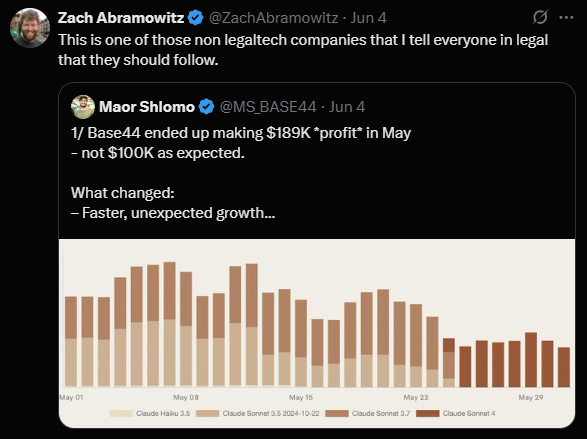The width and height of the screenshot is (587, 439).
Task: Click Zach Abramowitz's blue verified badge
Action: pyautogui.click(x=195, y=18)
